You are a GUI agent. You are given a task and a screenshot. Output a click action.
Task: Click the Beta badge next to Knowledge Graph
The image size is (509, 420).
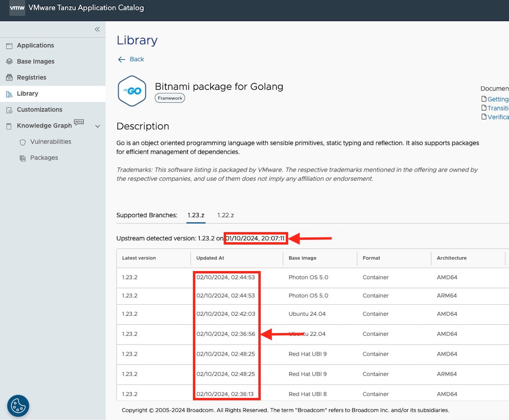[x=79, y=122]
